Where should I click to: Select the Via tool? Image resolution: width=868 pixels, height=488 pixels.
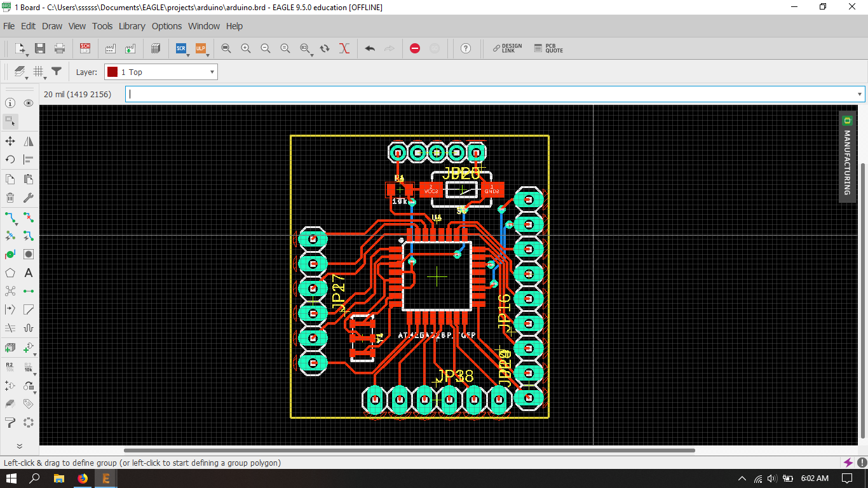pyautogui.click(x=10, y=254)
